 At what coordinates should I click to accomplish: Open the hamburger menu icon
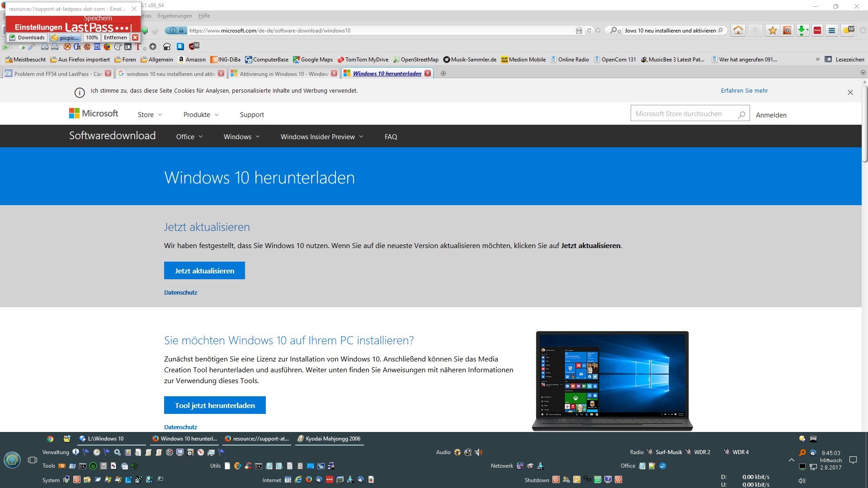coord(832,30)
